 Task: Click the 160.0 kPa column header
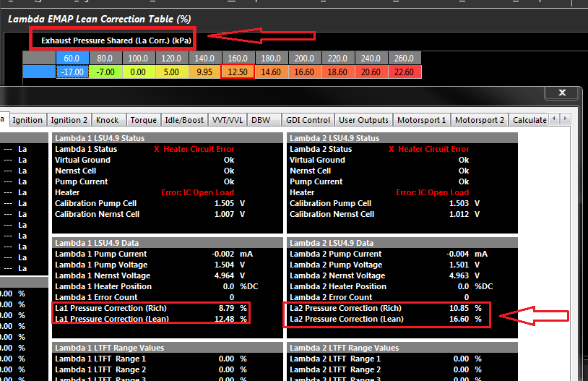[238, 58]
